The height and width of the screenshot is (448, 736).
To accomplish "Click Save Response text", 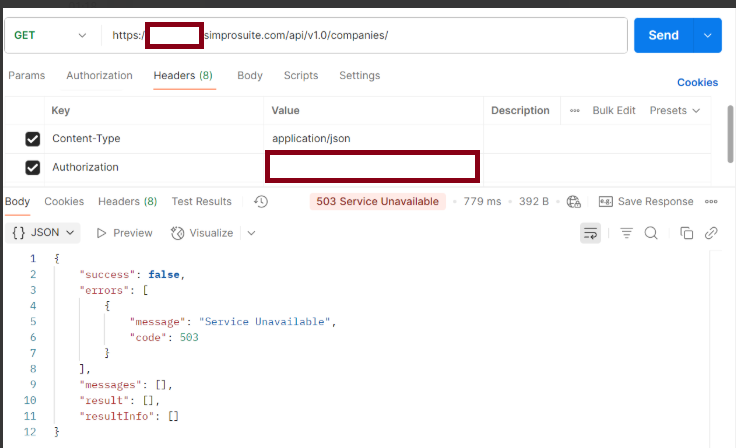I will pos(655,201).
